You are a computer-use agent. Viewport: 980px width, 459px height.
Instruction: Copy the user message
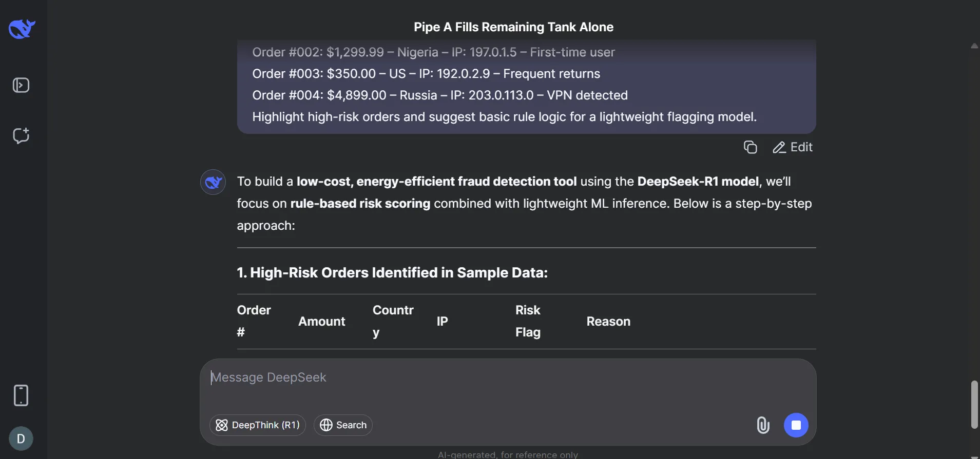[751, 147]
